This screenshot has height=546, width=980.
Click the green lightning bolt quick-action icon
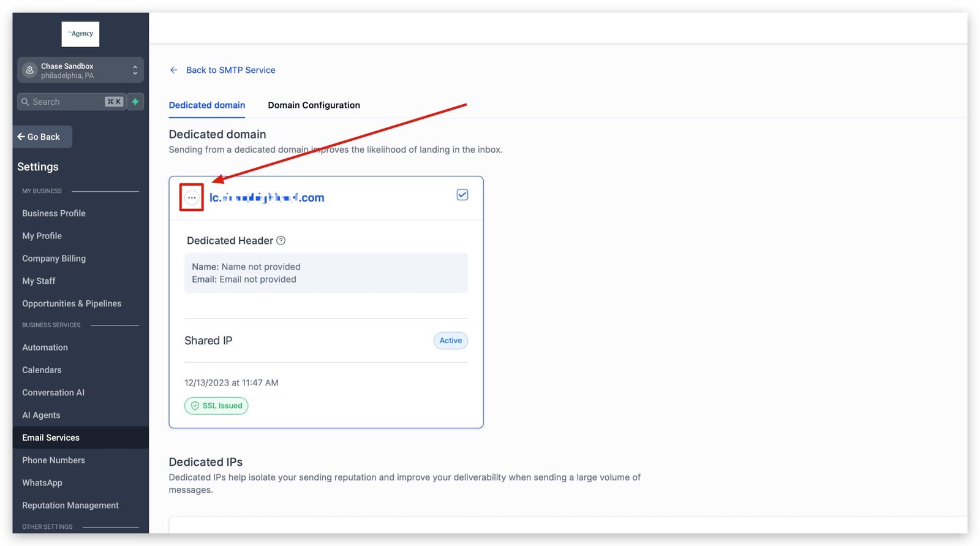point(135,102)
